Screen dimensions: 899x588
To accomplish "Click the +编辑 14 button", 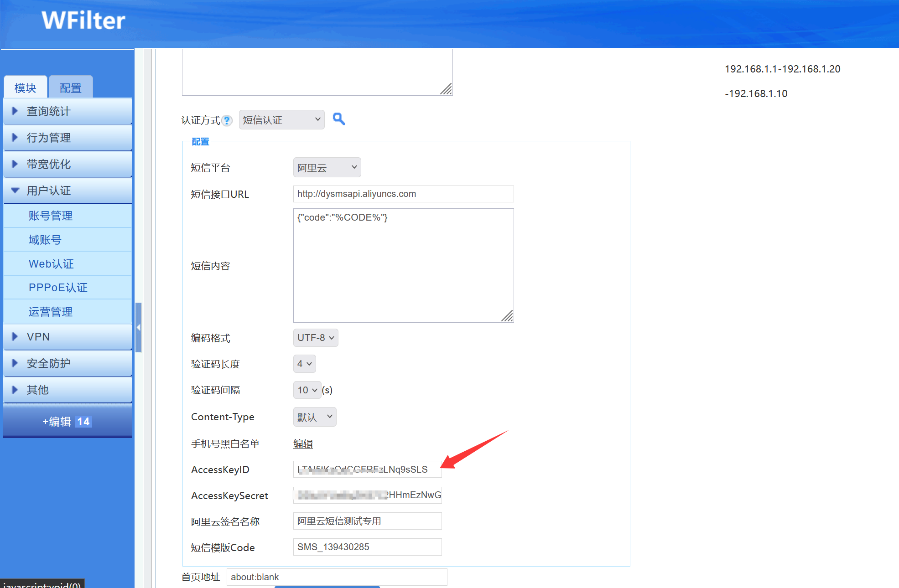I will point(68,422).
